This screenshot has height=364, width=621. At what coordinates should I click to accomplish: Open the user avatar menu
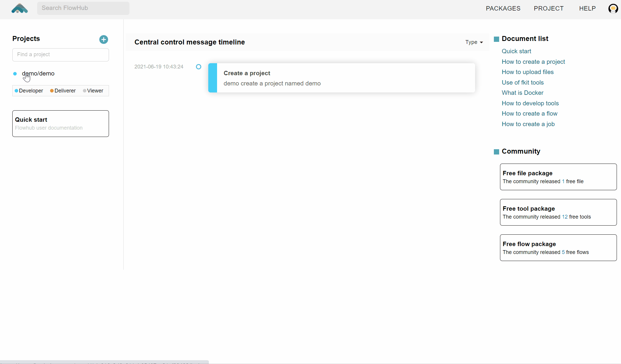click(613, 8)
